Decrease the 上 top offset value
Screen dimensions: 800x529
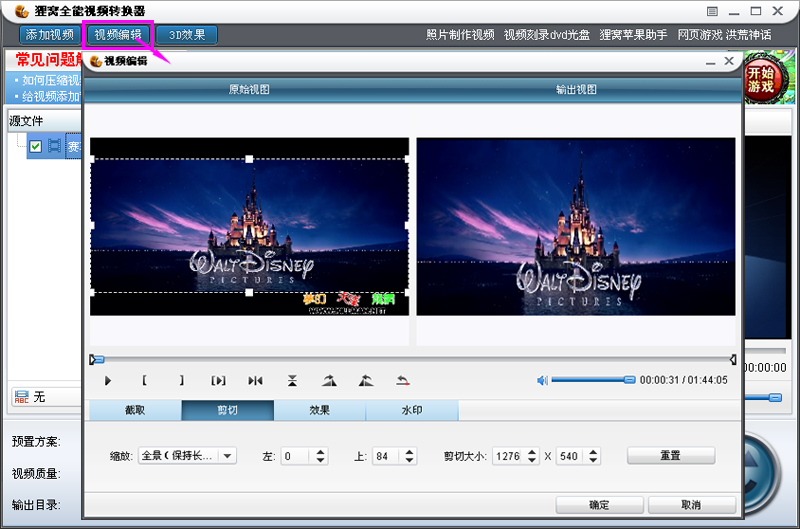tap(410, 460)
